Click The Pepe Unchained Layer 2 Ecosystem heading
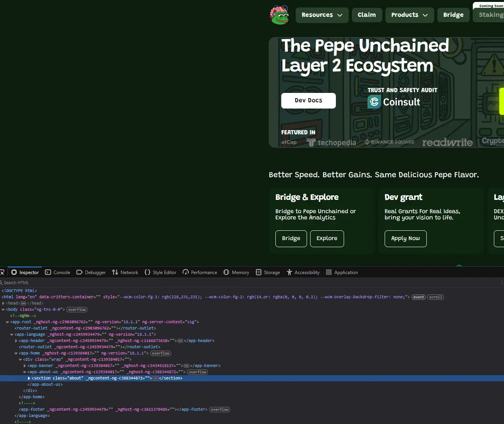Screen dimensions: 504x424 point(365,55)
